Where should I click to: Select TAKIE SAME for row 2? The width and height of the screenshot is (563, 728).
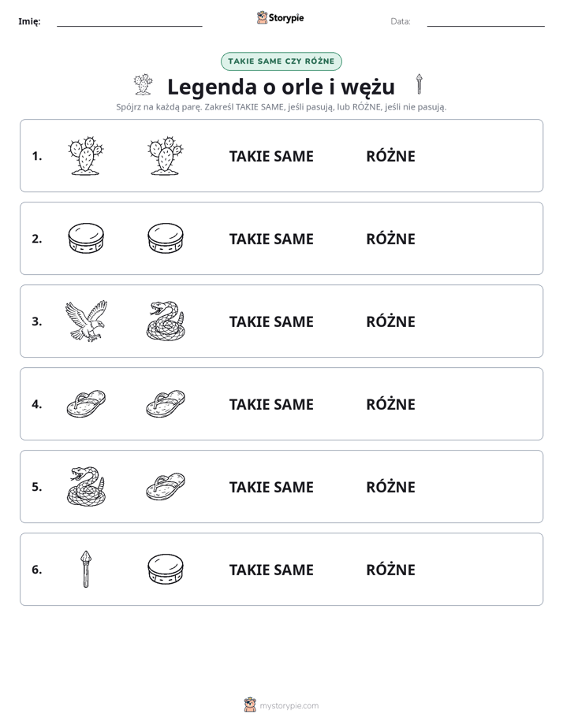[271, 239]
